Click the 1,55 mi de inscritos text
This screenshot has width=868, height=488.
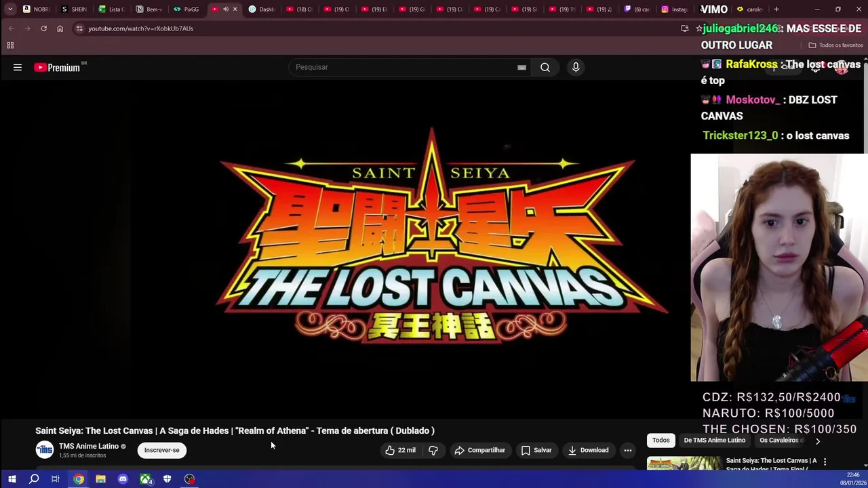point(82,455)
